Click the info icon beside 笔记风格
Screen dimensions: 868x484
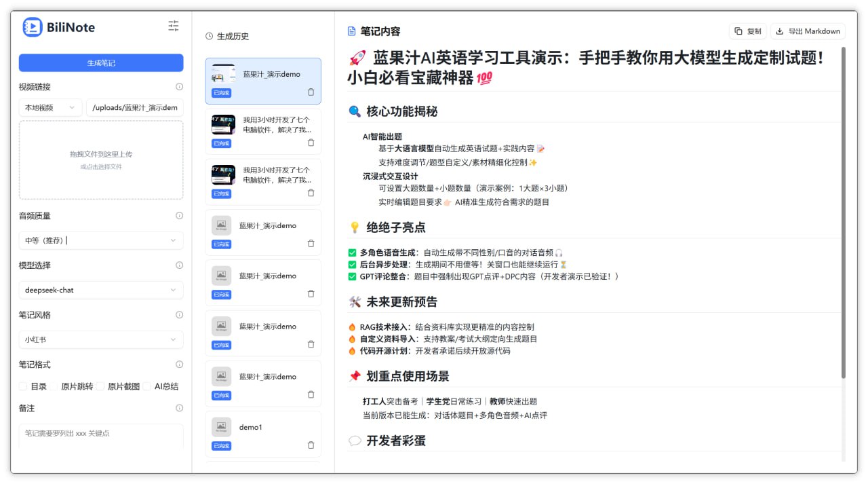pos(179,315)
